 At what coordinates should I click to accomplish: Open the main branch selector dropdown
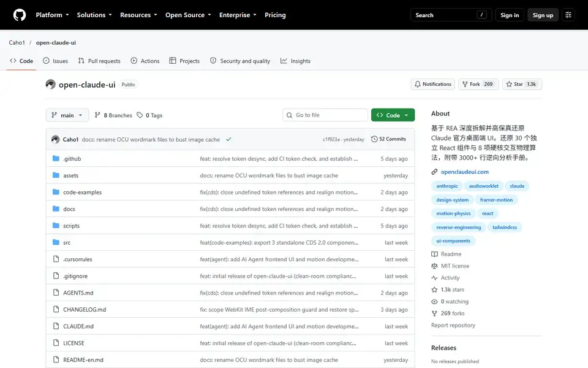click(67, 115)
